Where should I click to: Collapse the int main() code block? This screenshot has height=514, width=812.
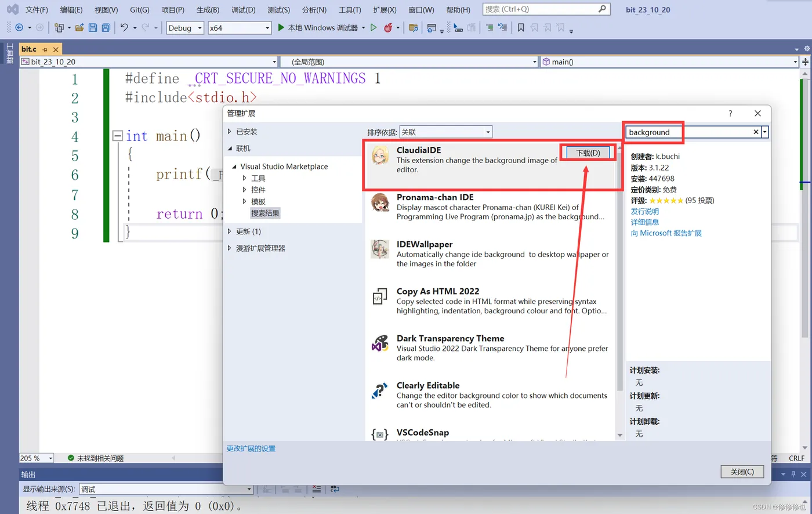pyautogui.click(x=117, y=136)
